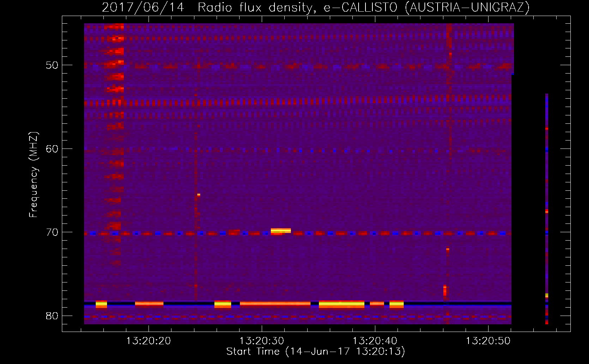Select the 13:20:20 time tick label
The width and height of the screenshot is (589, 364).
(x=149, y=341)
